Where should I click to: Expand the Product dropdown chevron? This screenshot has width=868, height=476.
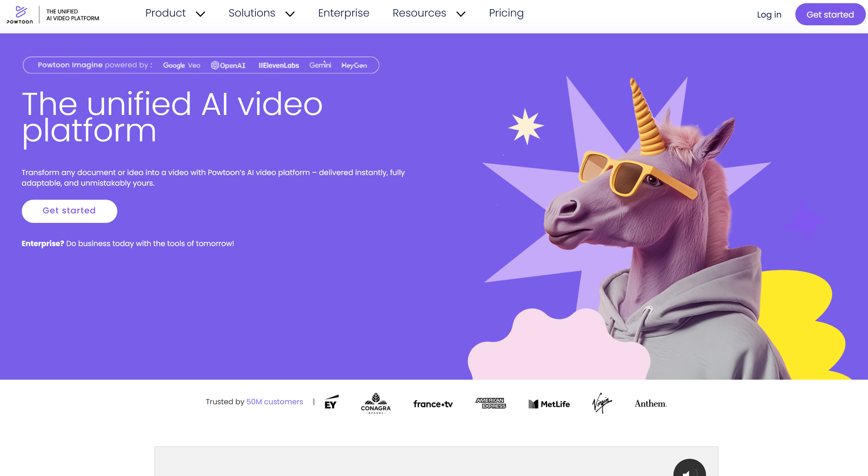tap(200, 14)
